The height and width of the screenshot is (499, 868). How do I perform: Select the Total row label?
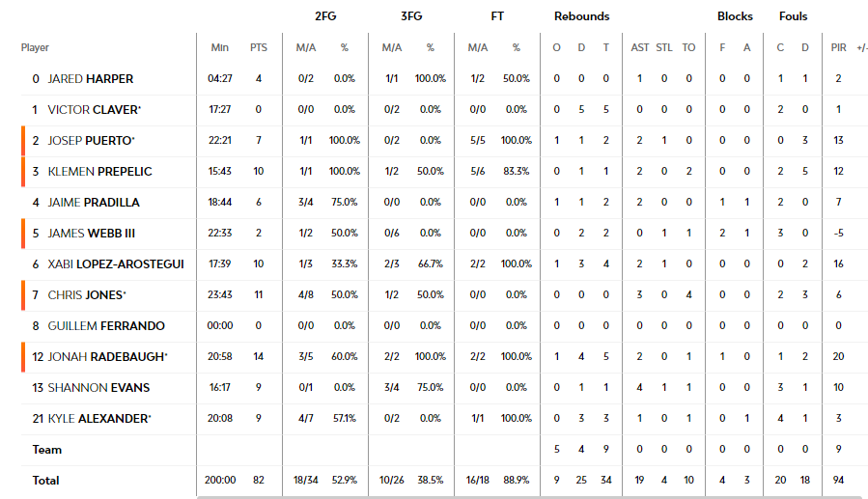point(46,481)
